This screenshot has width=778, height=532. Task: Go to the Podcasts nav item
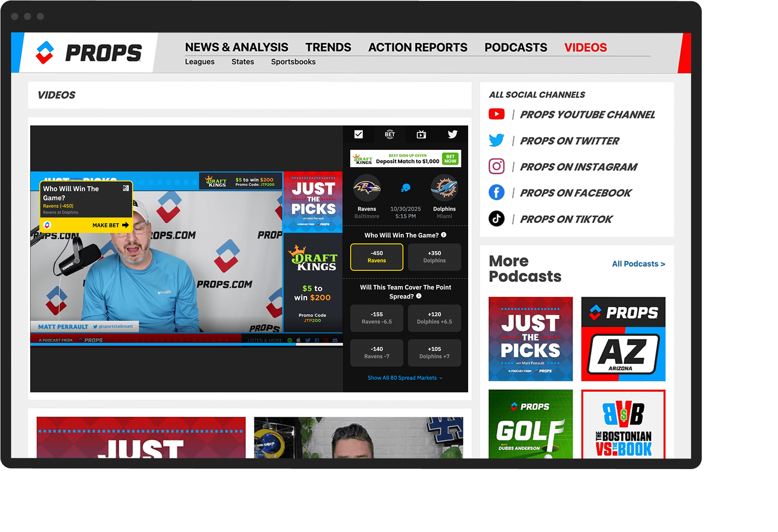(x=516, y=47)
